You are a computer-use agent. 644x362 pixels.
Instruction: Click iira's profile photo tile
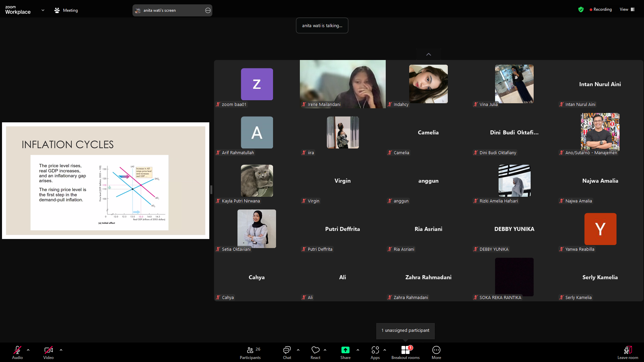[343, 132]
